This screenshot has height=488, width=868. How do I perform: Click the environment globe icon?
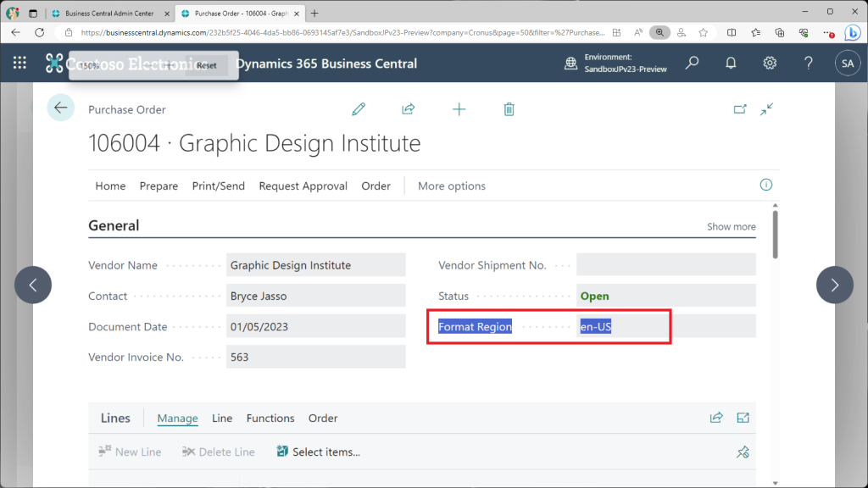pos(570,63)
